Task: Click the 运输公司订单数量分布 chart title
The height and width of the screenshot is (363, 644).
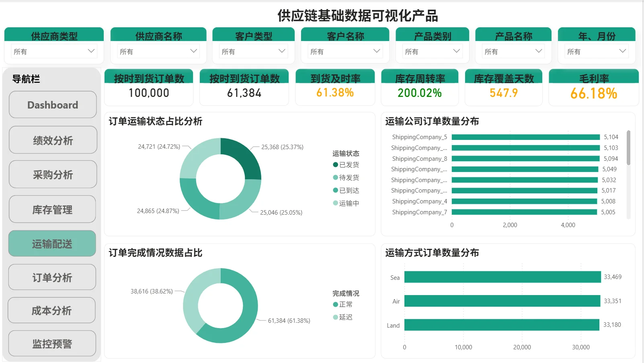Action: pyautogui.click(x=432, y=121)
